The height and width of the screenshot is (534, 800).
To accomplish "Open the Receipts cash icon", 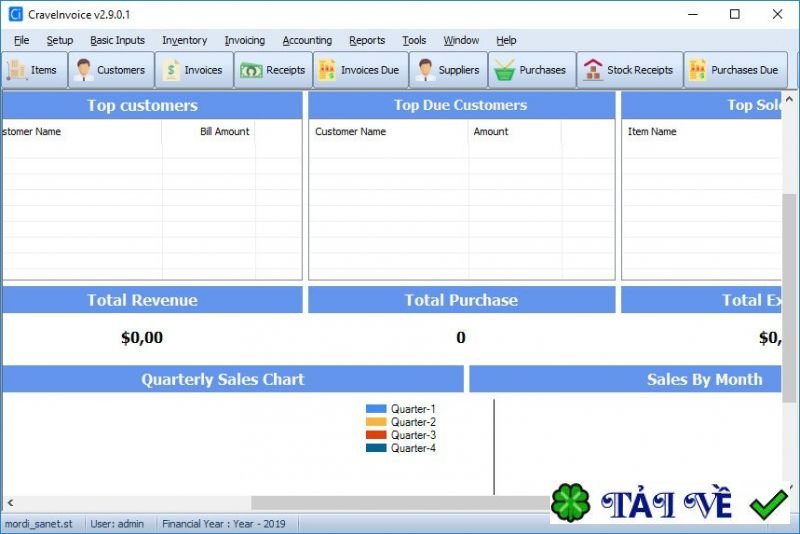I will (251, 70).
